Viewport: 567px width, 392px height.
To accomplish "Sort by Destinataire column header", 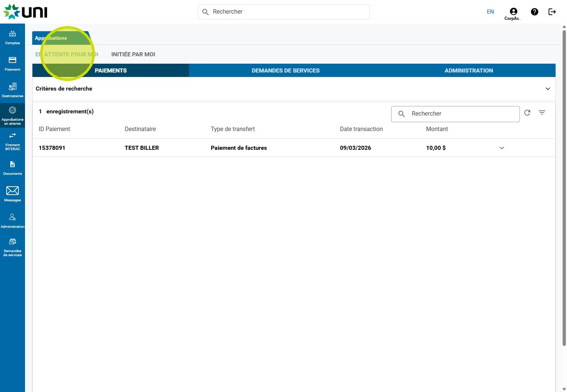I will (x=140, y=129).
